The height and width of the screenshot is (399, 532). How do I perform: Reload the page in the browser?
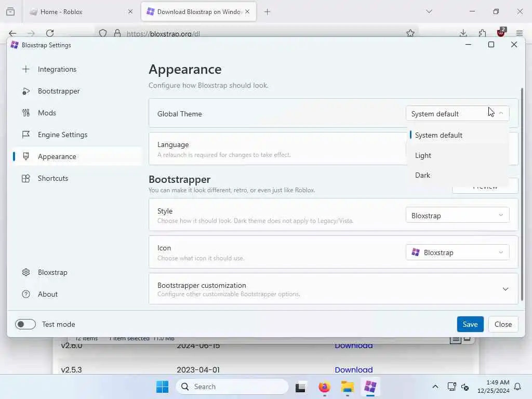coord(50,33)
